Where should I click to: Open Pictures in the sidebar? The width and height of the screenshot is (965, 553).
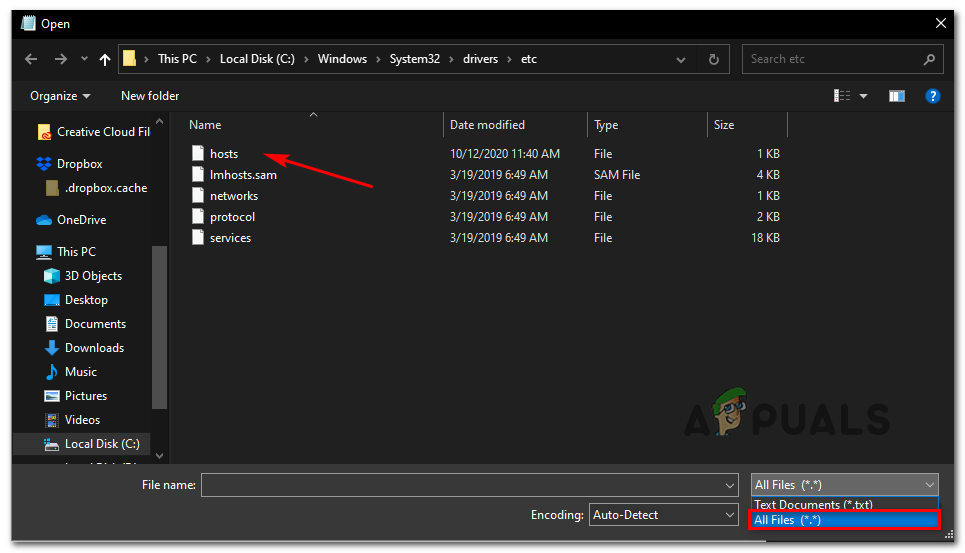[x=76, y=396]
